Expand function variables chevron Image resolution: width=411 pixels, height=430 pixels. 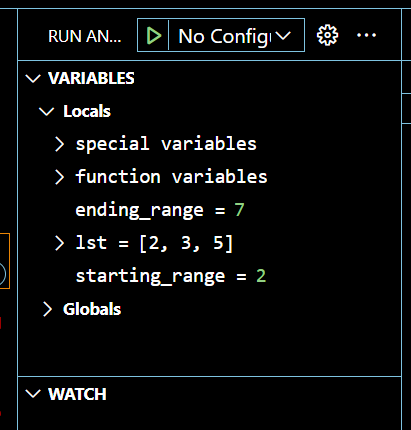click(60, 177)
